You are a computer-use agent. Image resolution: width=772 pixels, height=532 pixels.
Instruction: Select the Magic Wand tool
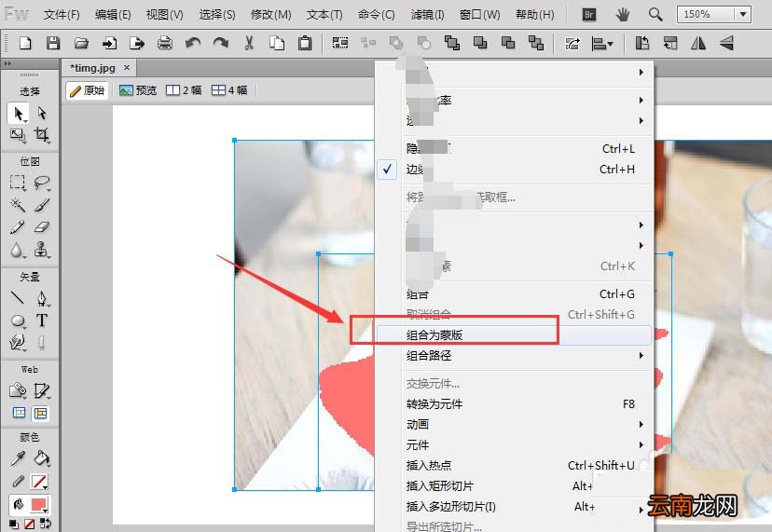(x=19, y=205)
